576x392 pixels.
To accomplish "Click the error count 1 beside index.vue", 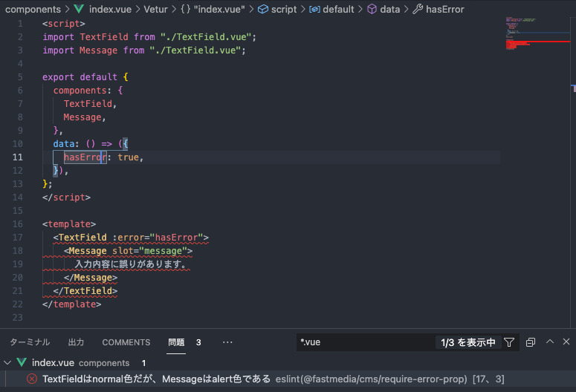I will click(143, 363).
